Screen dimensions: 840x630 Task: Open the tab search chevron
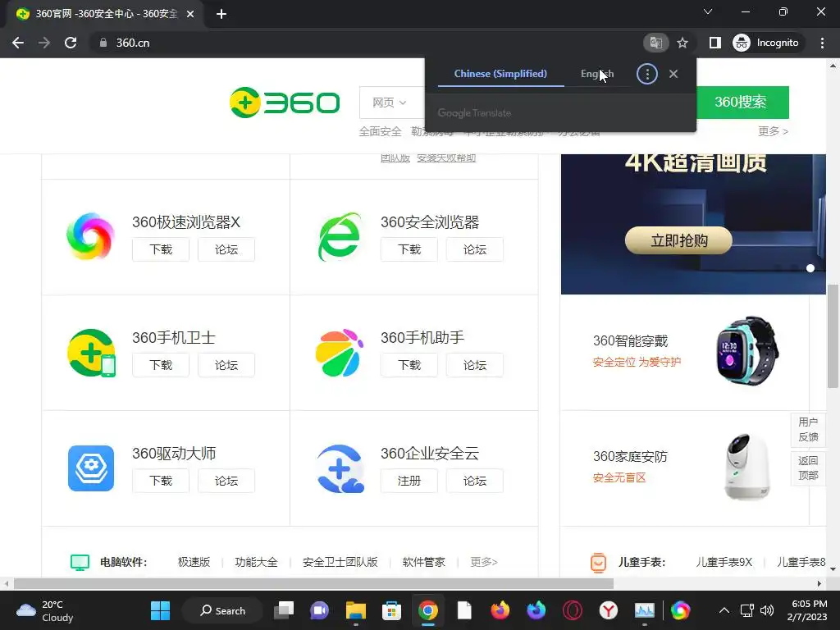tap(708, 11)
